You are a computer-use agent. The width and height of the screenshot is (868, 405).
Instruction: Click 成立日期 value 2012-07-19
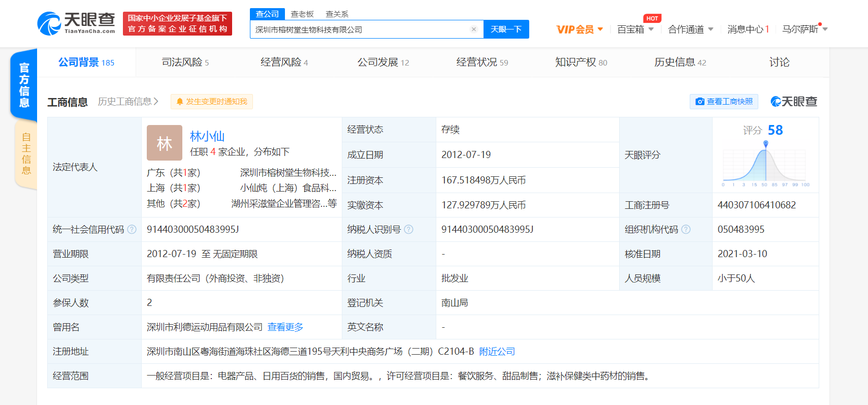466,154
